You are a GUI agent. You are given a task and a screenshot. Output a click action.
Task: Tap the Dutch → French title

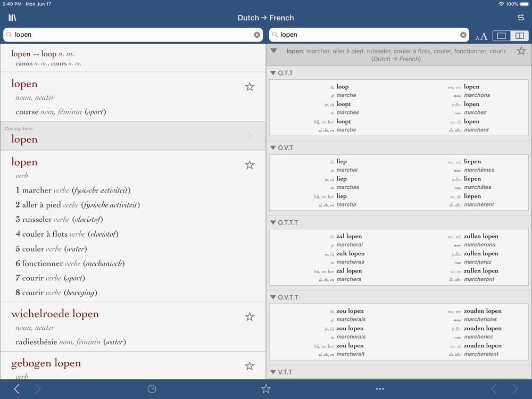click(x=265, y=18)
